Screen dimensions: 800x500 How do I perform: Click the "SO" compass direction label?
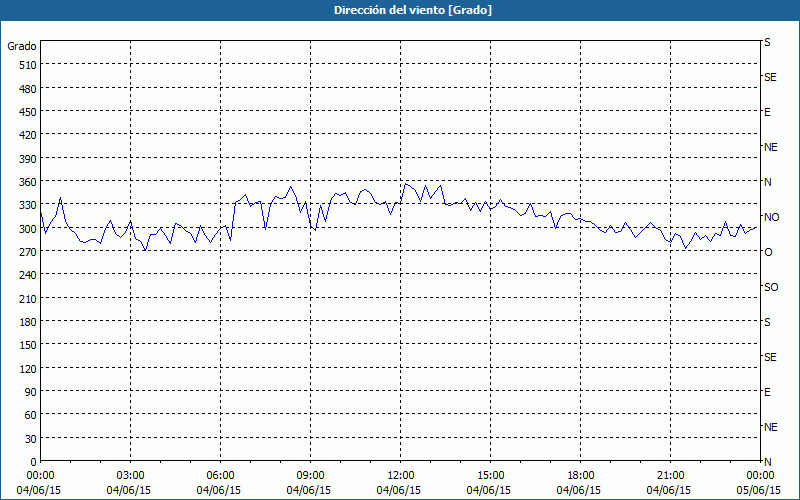point(771,287)
